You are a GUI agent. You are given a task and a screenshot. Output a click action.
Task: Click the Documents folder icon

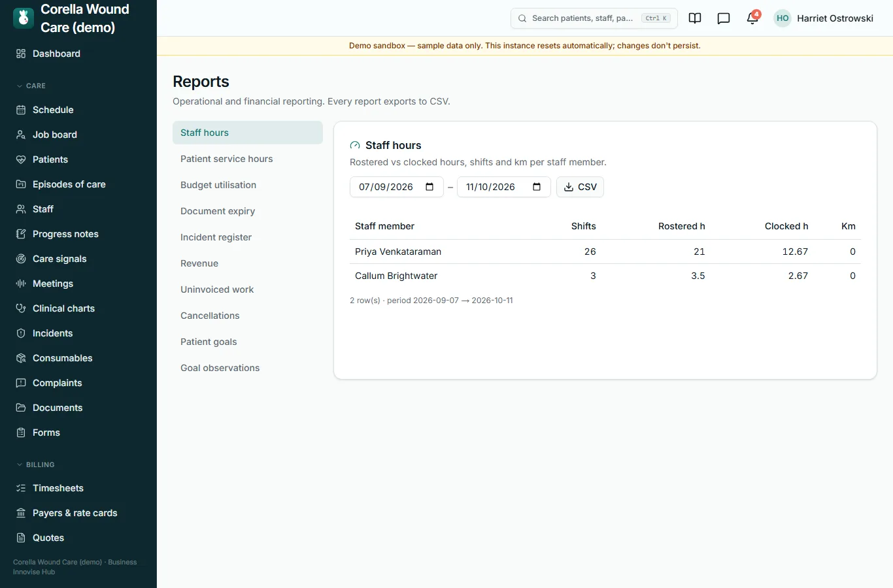point(21,408)
